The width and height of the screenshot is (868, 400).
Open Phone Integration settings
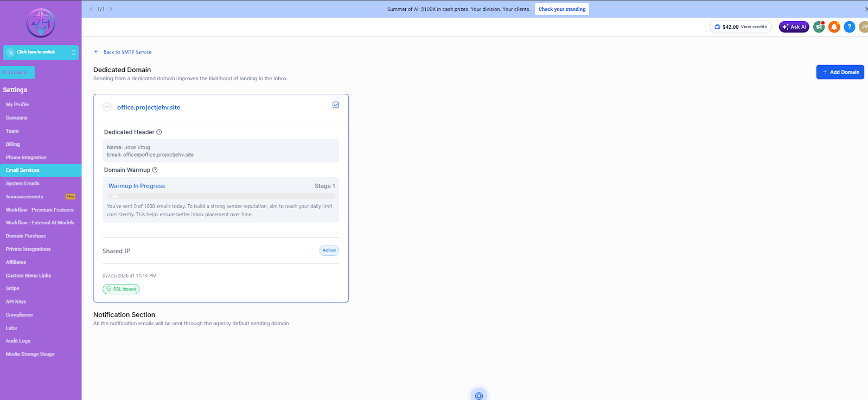pyautogui.click(x=26, y=158)
